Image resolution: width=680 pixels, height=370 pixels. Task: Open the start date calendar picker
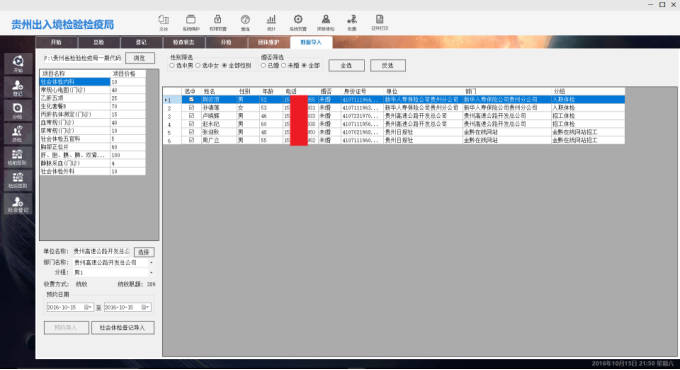click(87, 307)
